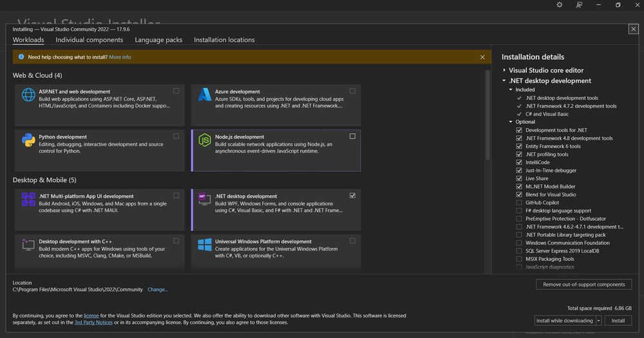644x338 pixels.
Task: Open the license link
Action: click(x=91, y=315)
